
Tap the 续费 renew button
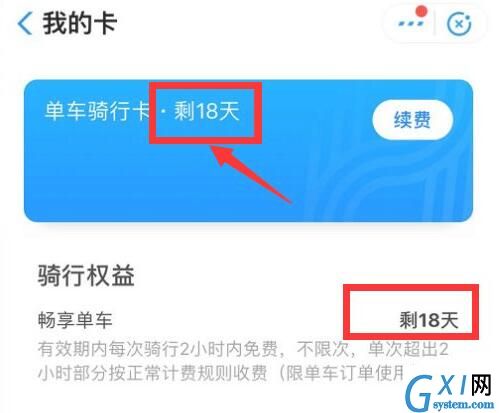point(413,120)
